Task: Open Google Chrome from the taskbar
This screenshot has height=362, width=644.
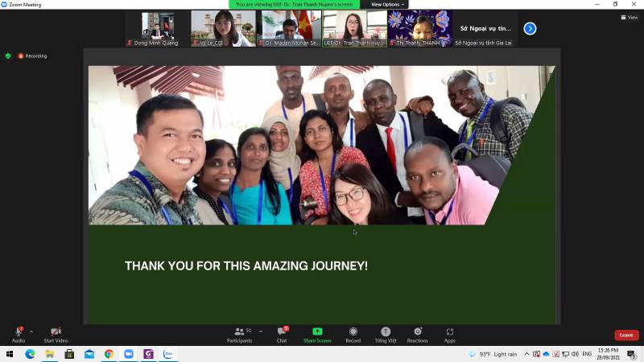Action: [109, 354]
